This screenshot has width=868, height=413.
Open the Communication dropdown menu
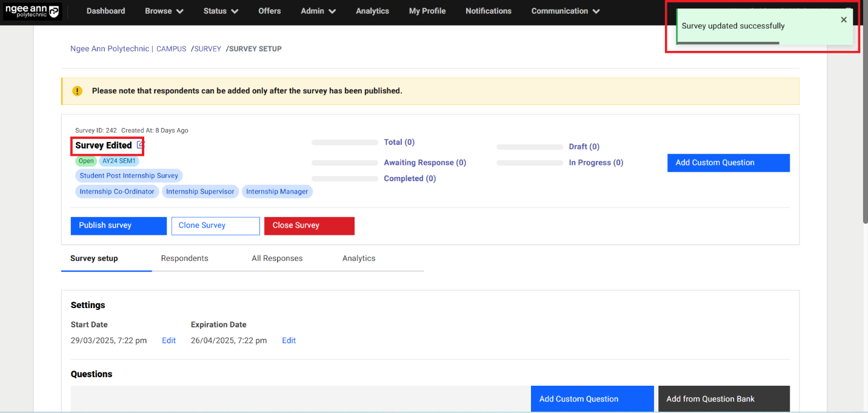[566, 11]
